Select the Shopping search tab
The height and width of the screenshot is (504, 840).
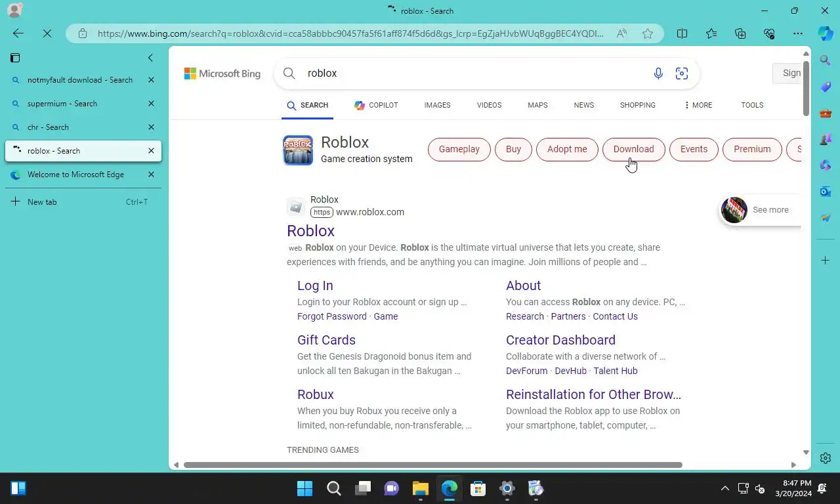(x=637, y=105)
